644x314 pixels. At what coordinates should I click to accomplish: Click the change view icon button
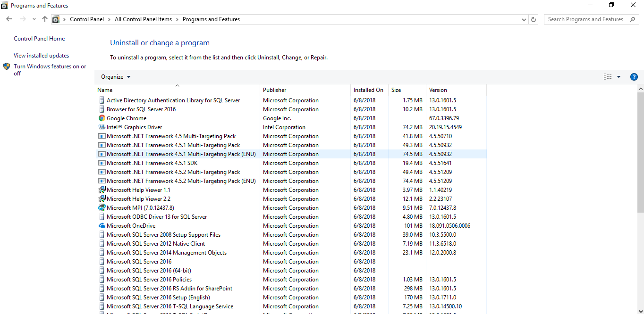tap(608, 77)
